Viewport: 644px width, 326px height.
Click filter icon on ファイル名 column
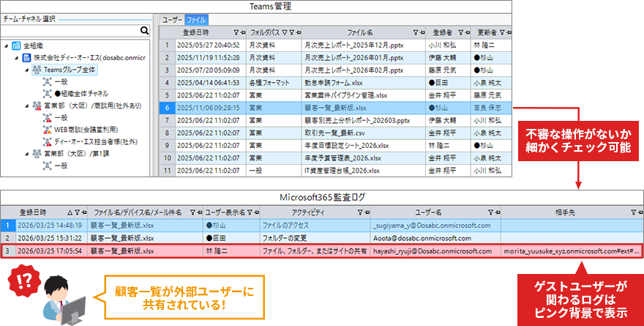point(415,32)
